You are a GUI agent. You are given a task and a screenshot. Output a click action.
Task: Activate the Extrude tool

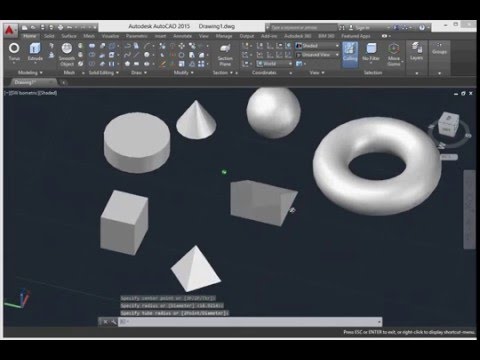pyautogui.click(x=35, y=51)
